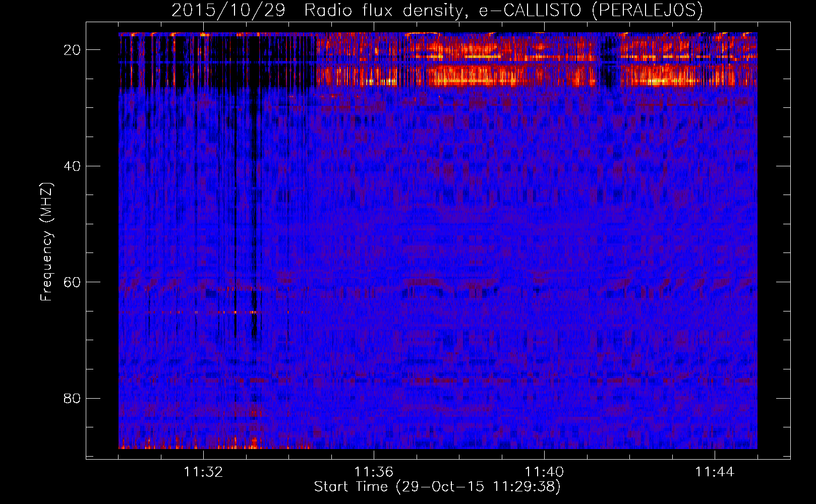Image resolution: width=816 pixels, height=504 pixels.
Task: Click the 11:32 time tick label
Action: tap(203, 472)
